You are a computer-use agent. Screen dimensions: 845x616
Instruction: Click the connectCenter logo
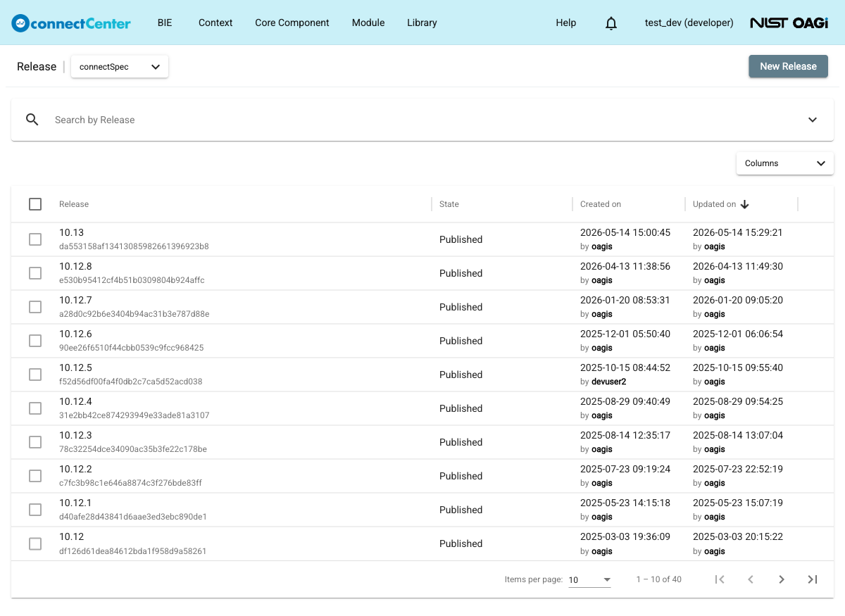pos(71,23)
